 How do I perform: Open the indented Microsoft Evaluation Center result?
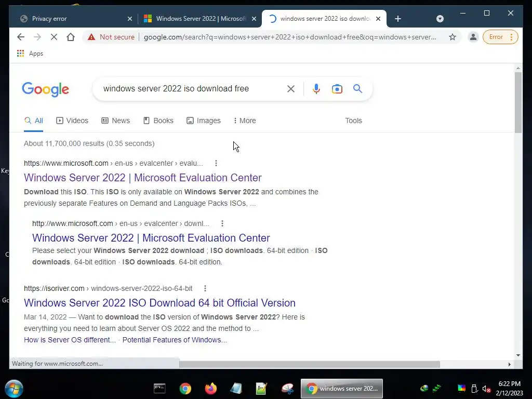(151, 238)
